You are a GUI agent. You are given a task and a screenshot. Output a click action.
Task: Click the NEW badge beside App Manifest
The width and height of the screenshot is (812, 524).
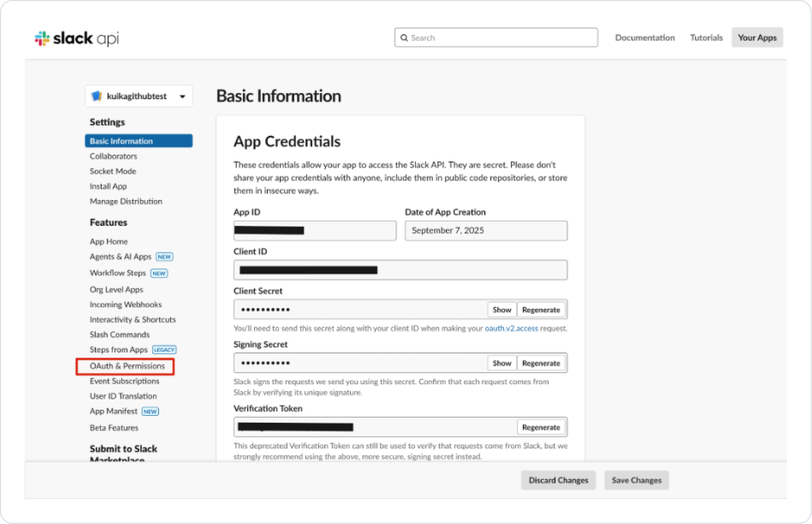coord(150,411)
